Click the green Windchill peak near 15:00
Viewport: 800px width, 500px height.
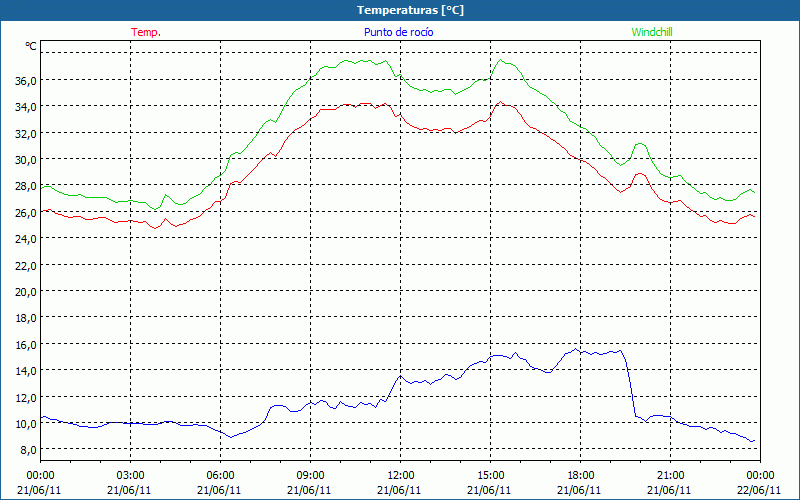click(x=501, y=60)
